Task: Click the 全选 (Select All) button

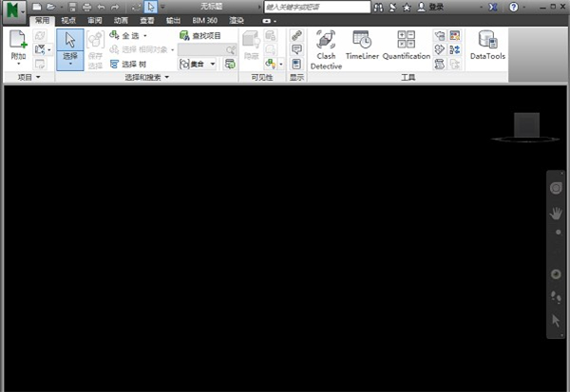Action: tap(124, 36)
